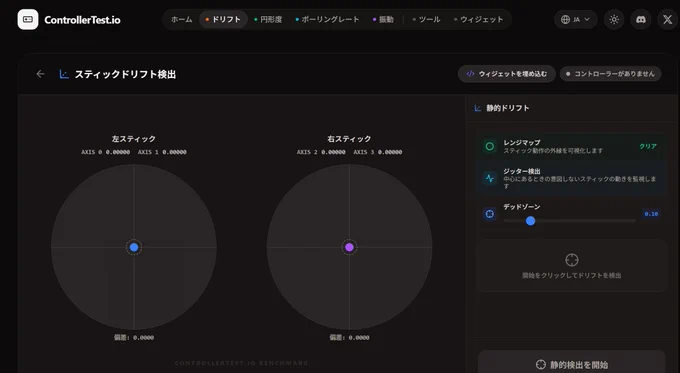The width and height of the screenshot is (680, 373).
Task: Click the crosshair icon above 開始をクリックしてドリフトを検出
Action: 572,260
